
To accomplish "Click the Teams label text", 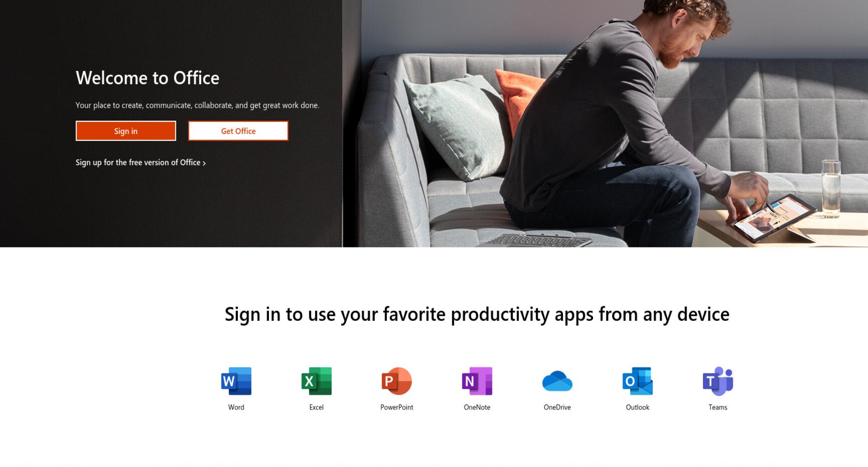I will tap(718, 407).
